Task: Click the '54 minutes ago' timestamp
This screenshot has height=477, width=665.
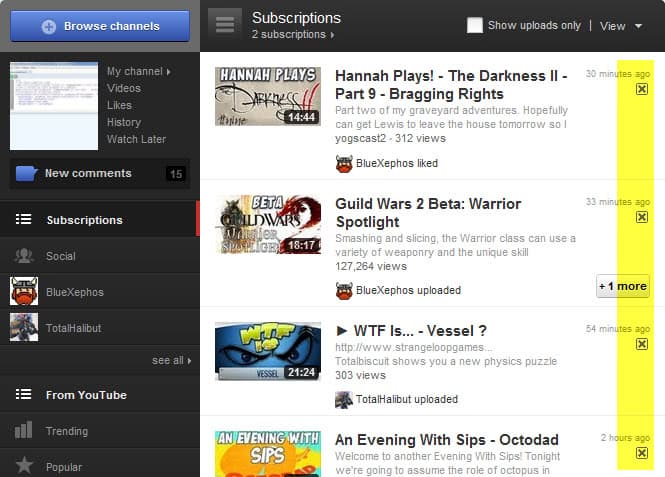Action: point(618,329)
